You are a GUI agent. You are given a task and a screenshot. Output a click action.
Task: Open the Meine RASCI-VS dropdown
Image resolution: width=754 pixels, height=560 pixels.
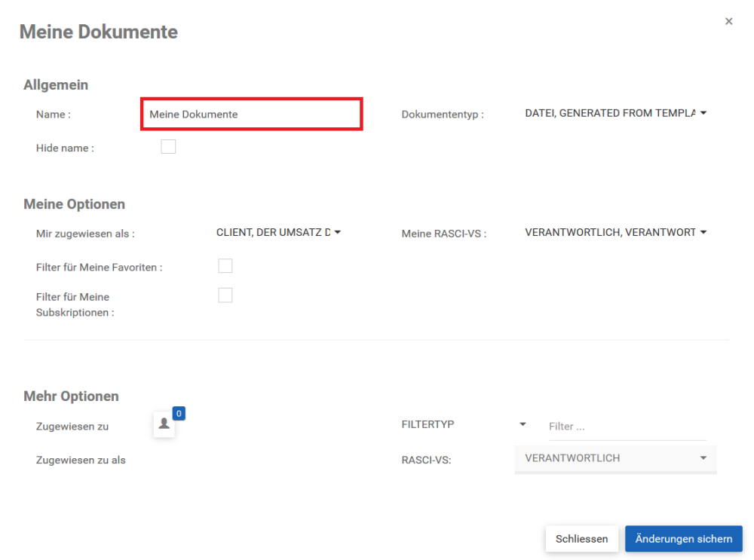tap(615, 232)
